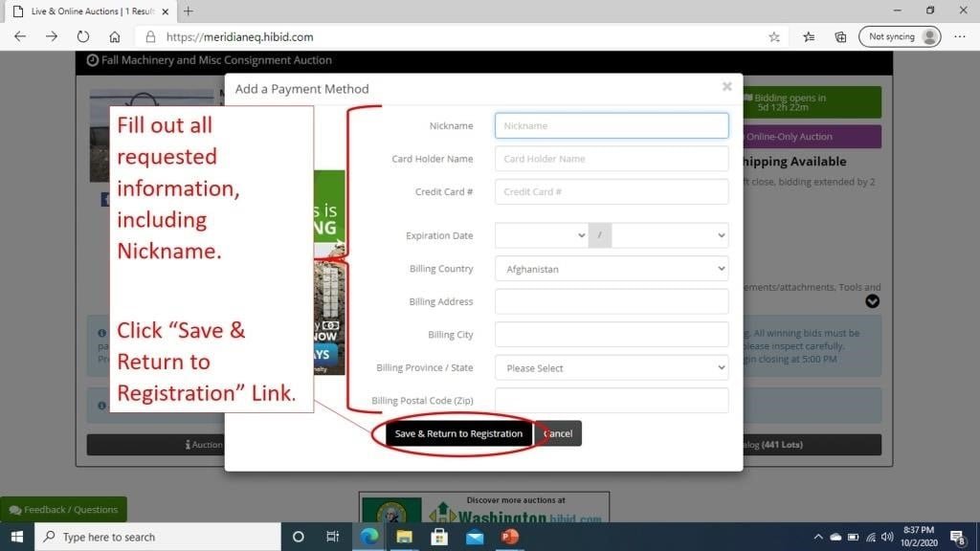The height and width of the screenshot is (551, 980).
Task: Click the Washington hibid advertisement banner
Action: (483, 507)
